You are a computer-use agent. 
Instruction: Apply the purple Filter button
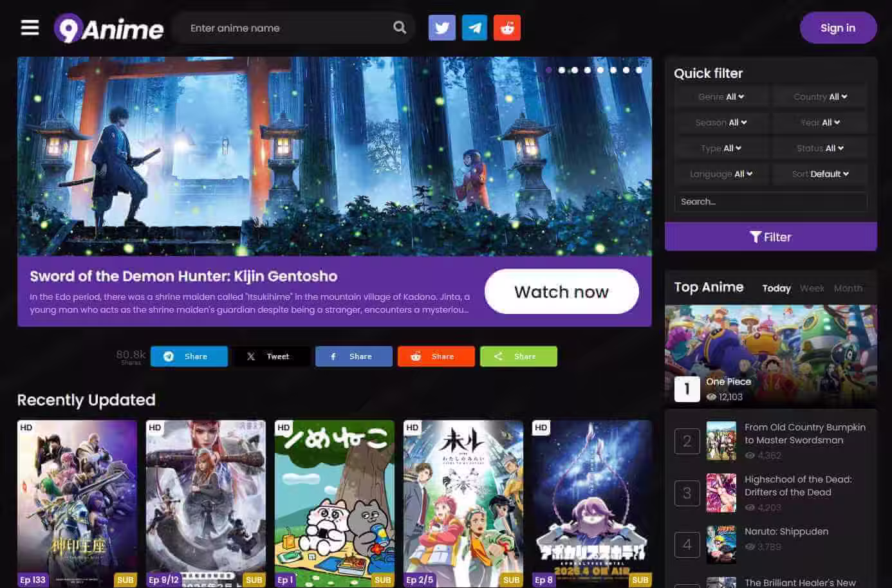point(770,237)
